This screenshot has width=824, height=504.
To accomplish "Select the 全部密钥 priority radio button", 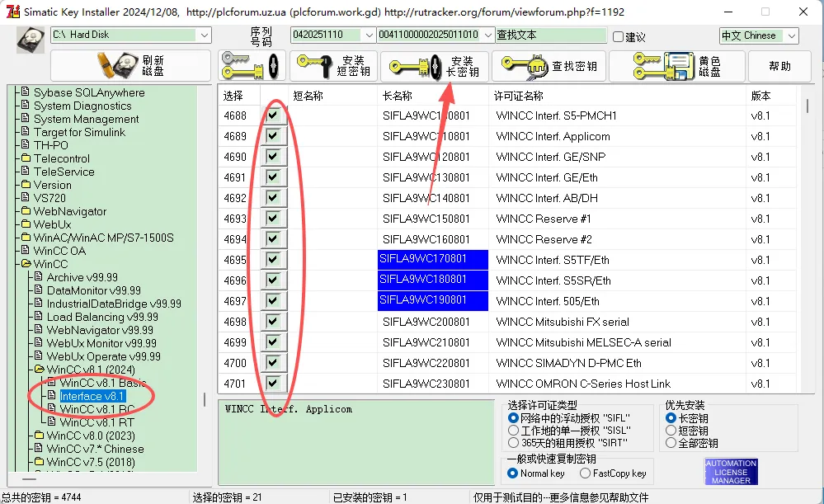I will (671, 442).
